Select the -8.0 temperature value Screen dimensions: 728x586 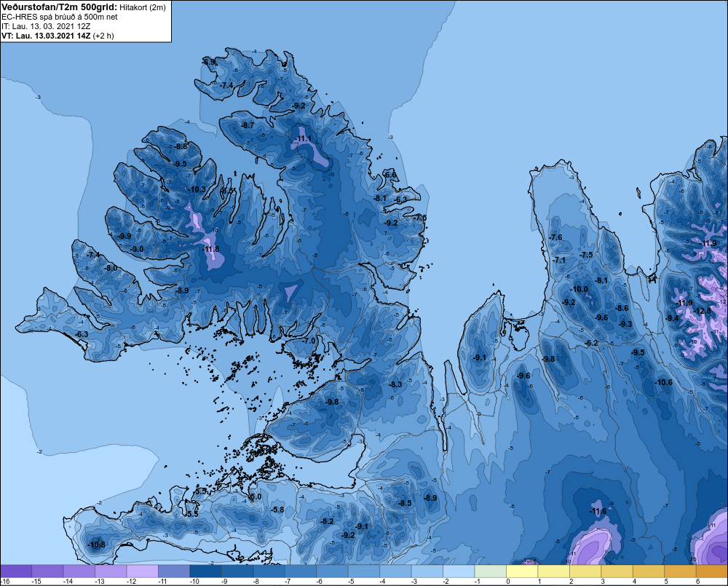coord(111,269)
